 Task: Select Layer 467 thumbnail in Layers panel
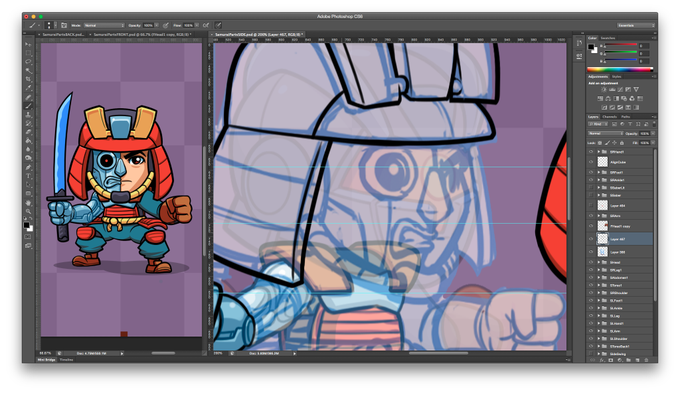[x=602, y=239]
